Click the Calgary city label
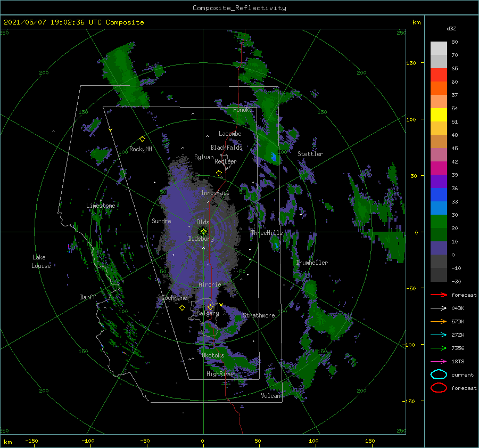This screenshot has height=448, width=479. [x=208, y=313]
